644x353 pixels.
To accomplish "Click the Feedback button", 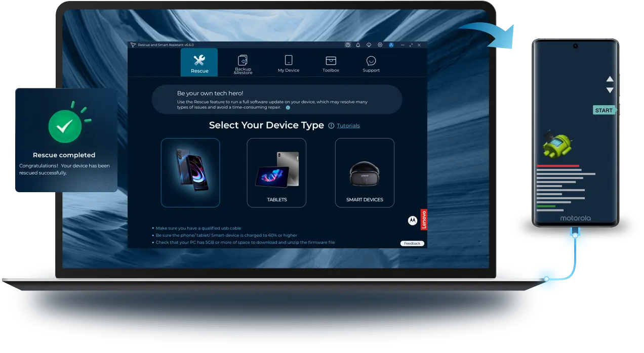I will click(x=412, y=243).
